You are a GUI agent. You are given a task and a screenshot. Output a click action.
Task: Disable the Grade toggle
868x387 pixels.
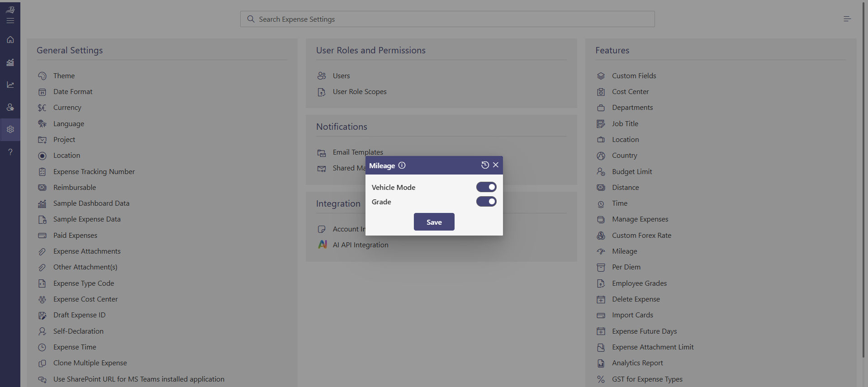[486, 202]
